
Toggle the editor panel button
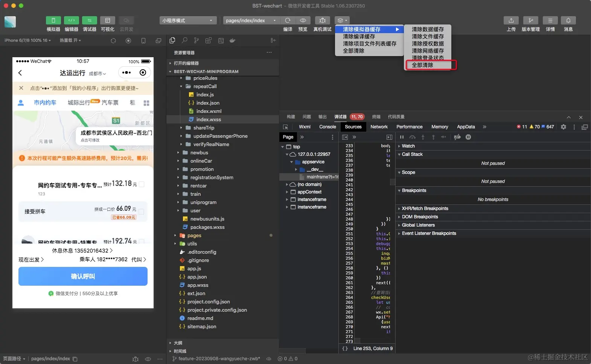pos(71,20)
